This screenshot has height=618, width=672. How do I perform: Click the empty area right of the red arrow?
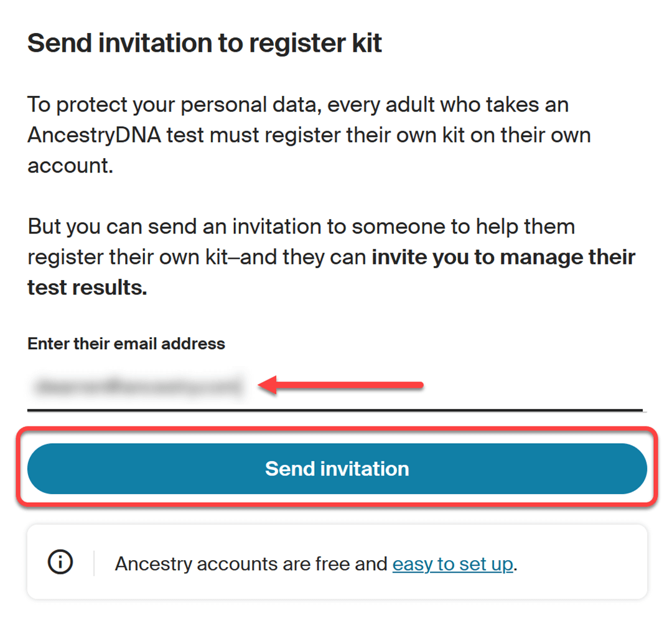(535, 386)
